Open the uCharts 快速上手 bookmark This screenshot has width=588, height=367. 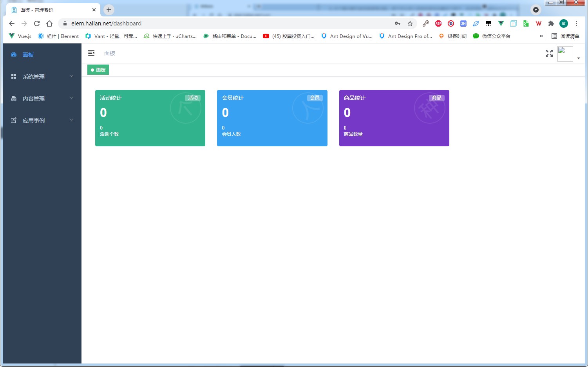pyautogui.click(x=170, y=36)
